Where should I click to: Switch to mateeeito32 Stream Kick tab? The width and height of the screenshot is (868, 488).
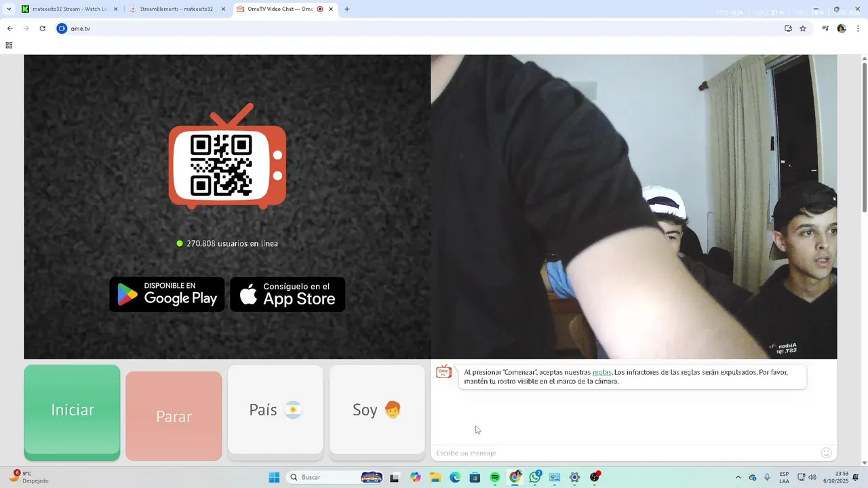[x=70, y=9]
